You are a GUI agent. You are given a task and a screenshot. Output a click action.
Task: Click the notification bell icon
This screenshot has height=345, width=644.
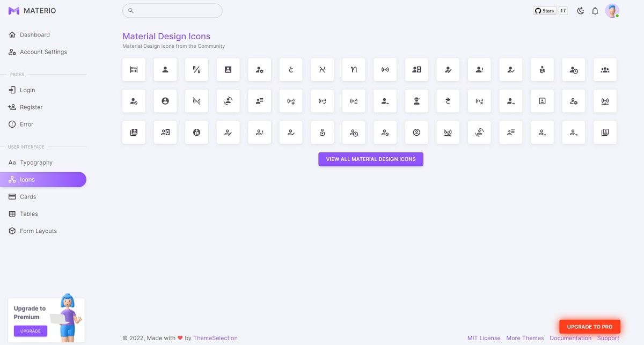pos(595,10)
